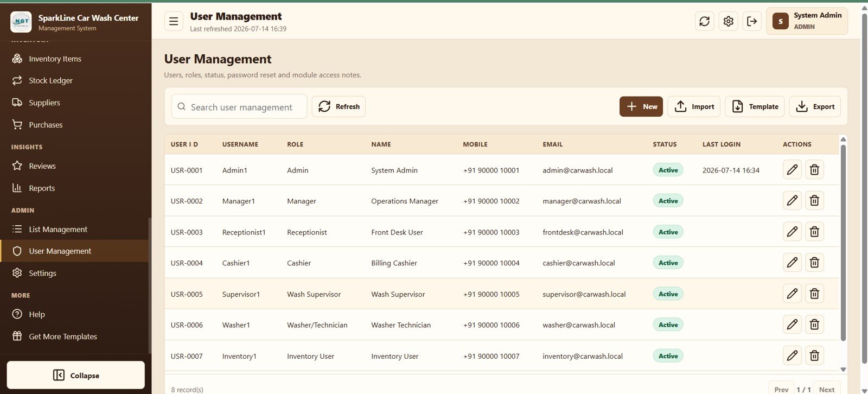Click the Export button
Screen dimensions: 868x394
pyautogui.click(x=815, y=107)
